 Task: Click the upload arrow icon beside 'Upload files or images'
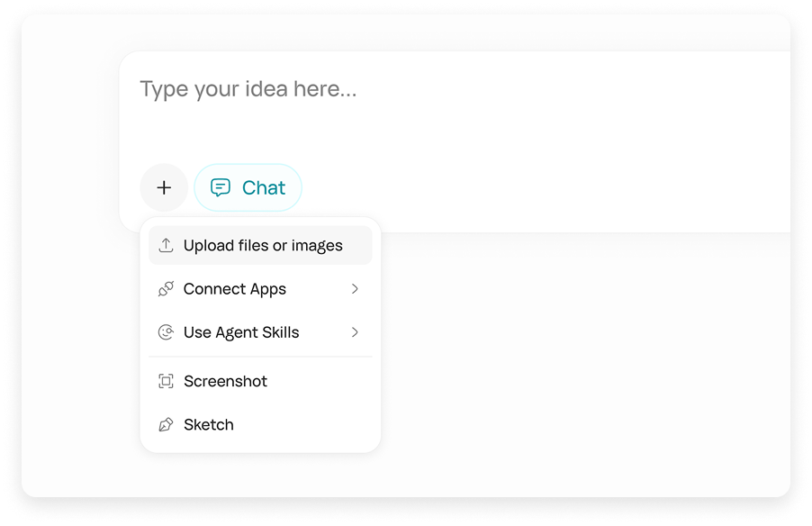[x=167, y=244]
